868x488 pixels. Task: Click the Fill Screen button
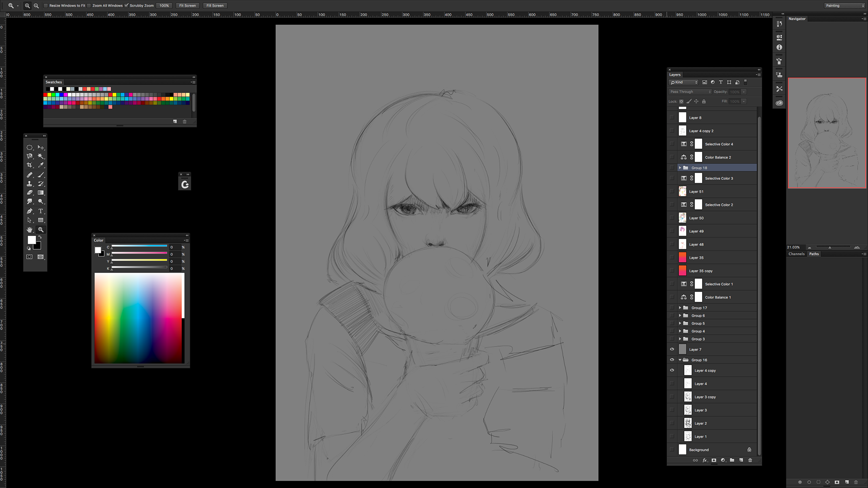[215, 6]
